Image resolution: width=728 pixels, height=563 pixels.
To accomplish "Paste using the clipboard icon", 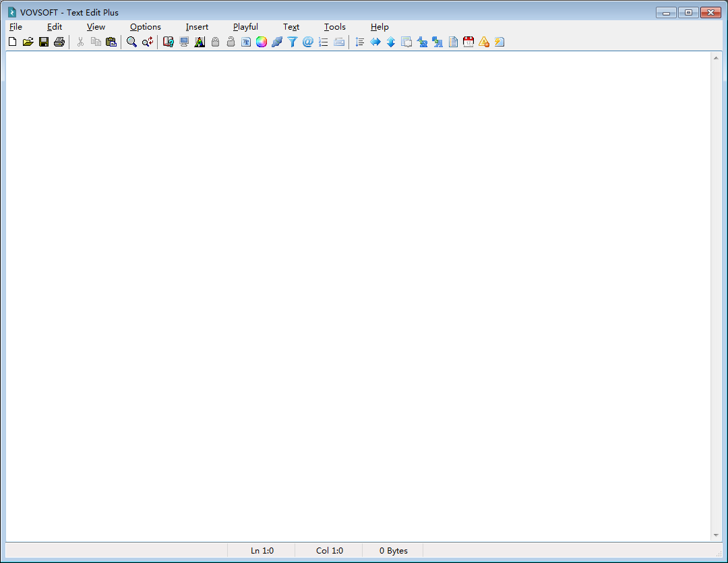I will tap(111, 42).
